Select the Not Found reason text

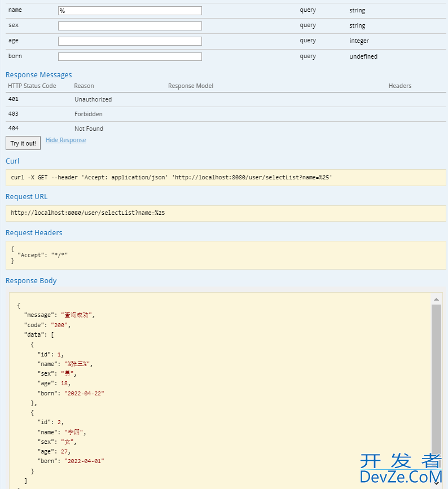[x=89, y=129]
